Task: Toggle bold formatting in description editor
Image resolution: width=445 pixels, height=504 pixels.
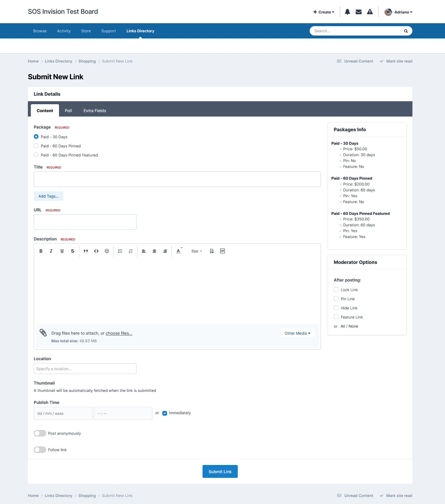Action: click(x=41, y=251)
